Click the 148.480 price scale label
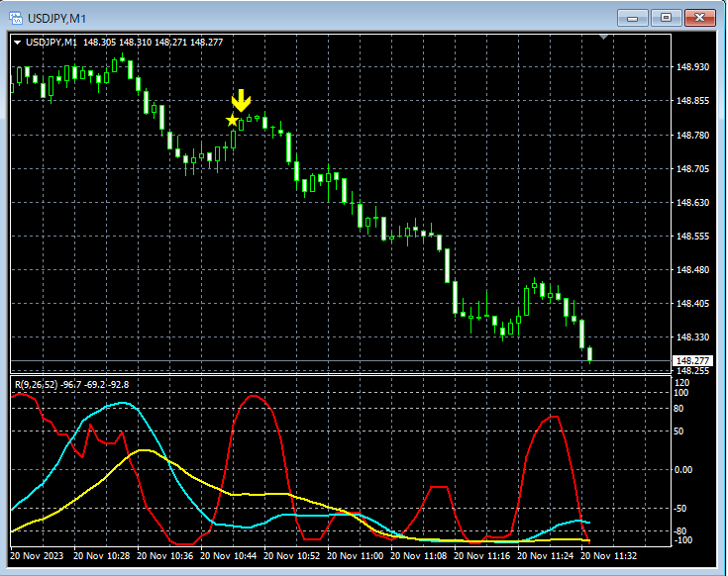This screenshot has width=728, height=576. pos(692,269)
